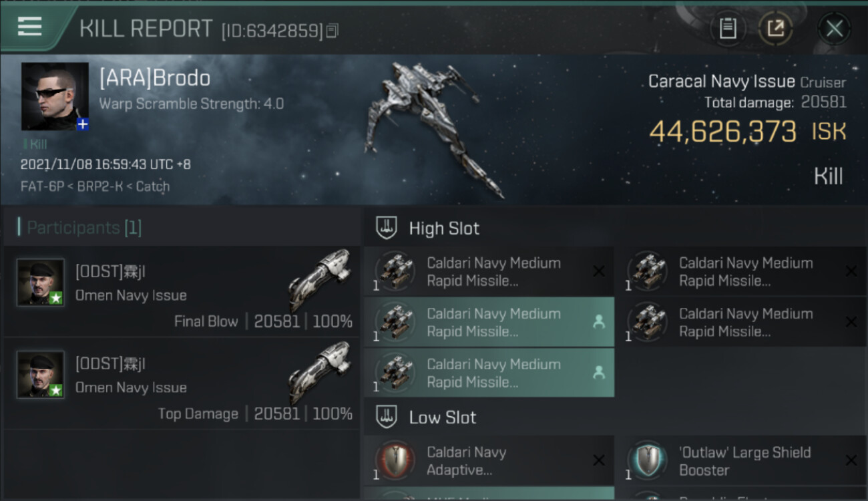
Task: Toggle the X mark on Shield Booster
Action: point(851,460)
